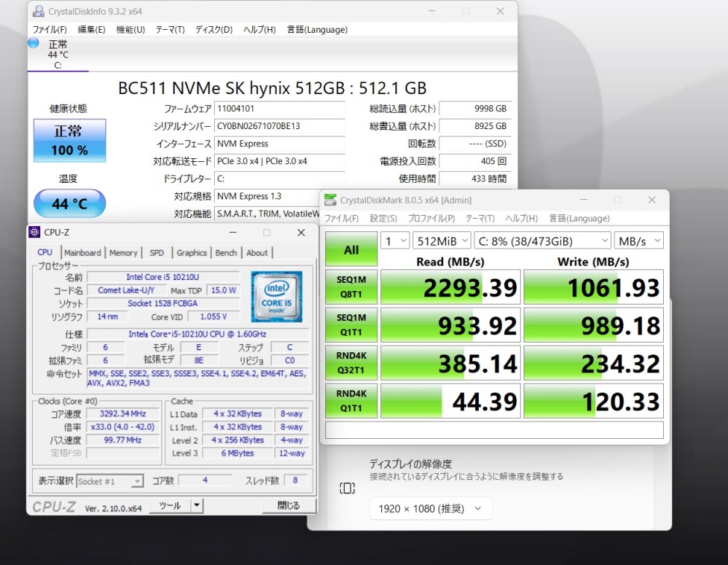Open 言語(Language) menu in CrystalDiskMark
This screenshot has width=728, height=565.
pos(579,219)
